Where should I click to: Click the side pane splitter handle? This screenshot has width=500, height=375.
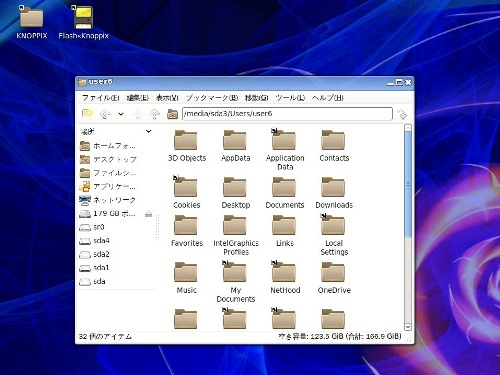[157, 227]
